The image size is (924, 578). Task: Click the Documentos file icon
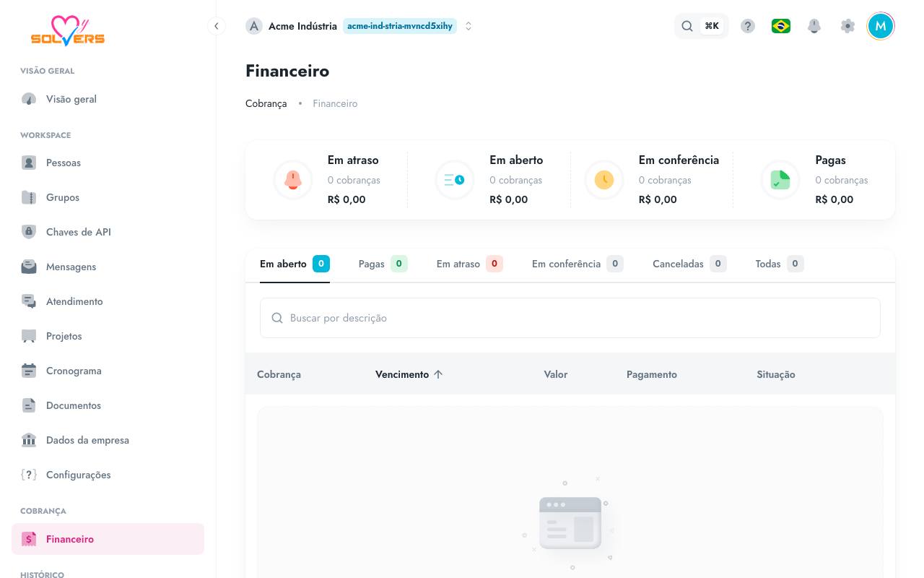pos(29,405)
